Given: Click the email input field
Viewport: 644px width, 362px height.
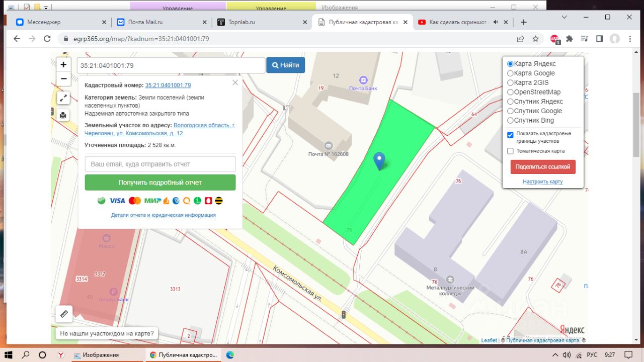Looking at the screenshot, I should click(160, 164).
